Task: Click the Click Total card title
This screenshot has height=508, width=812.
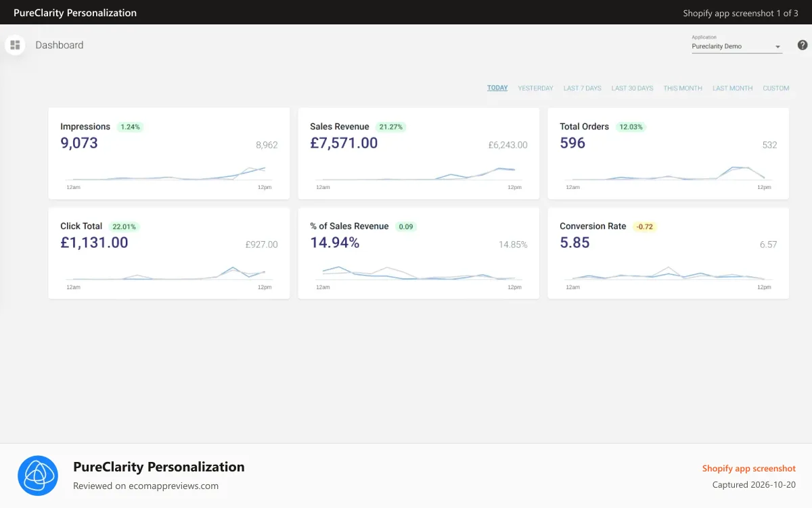Action: click(x=81, y=226)
